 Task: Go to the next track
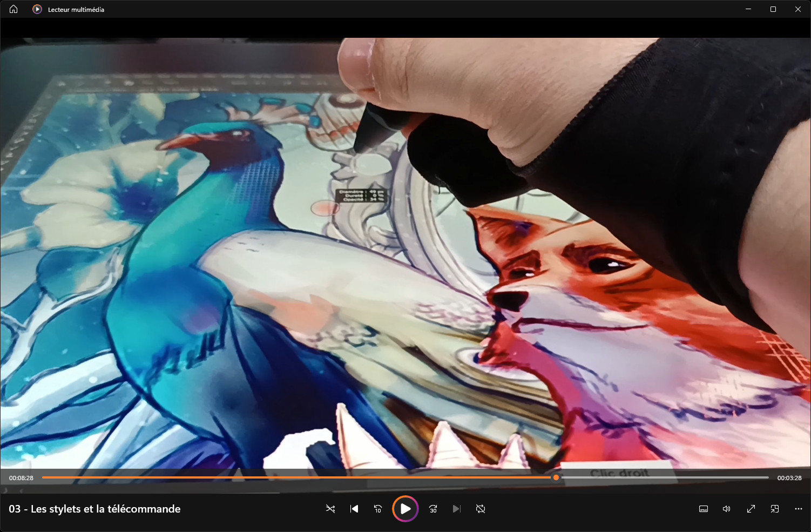[457, 509]
